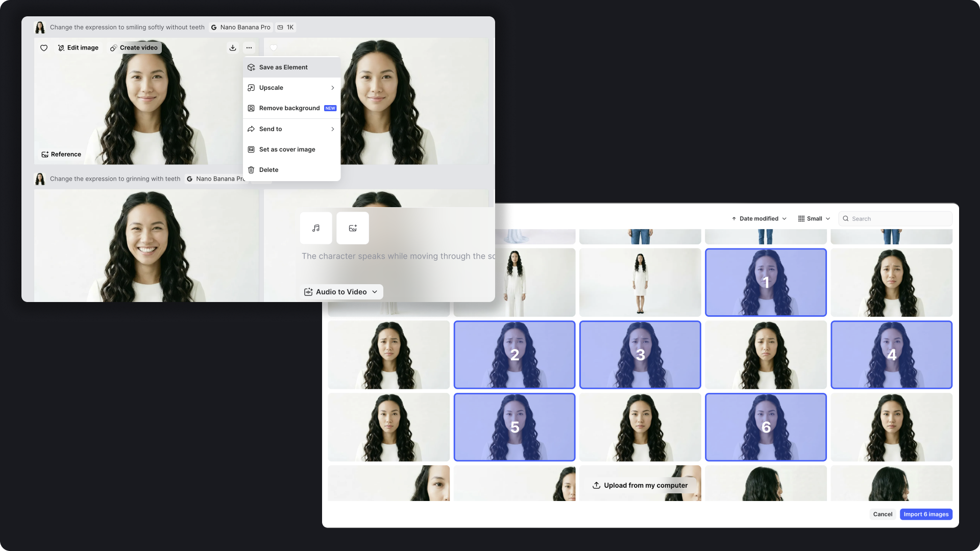Open the Audio to Video mode dropdown
This screenshot has width=980, height=551.
pos(341,292)
